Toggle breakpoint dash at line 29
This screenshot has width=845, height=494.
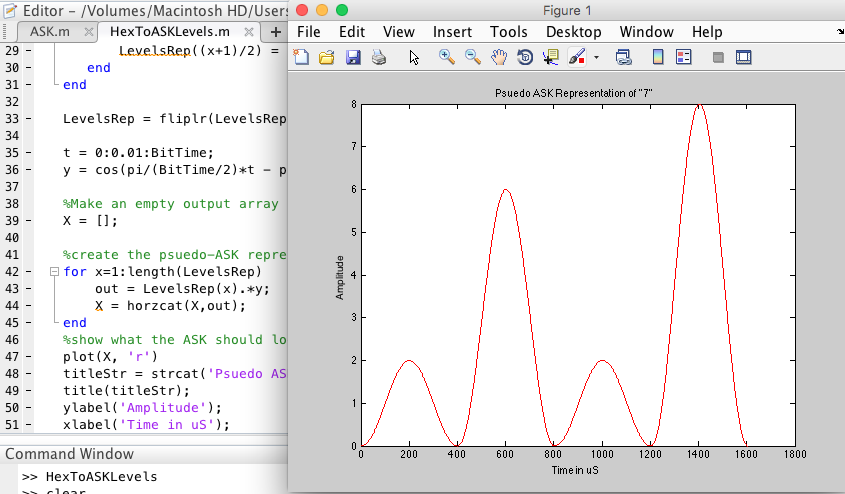pyautogui.click(x=28, y=51)
